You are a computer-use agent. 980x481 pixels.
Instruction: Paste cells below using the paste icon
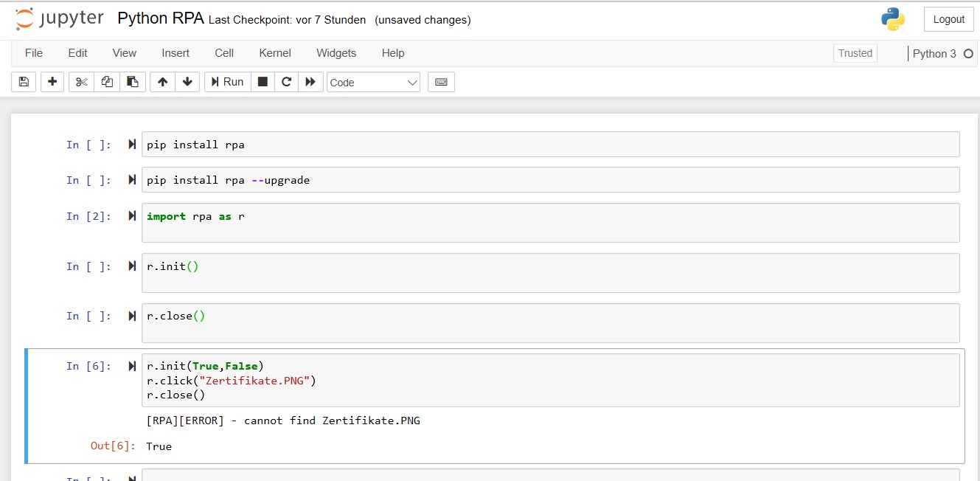(132, 82)
